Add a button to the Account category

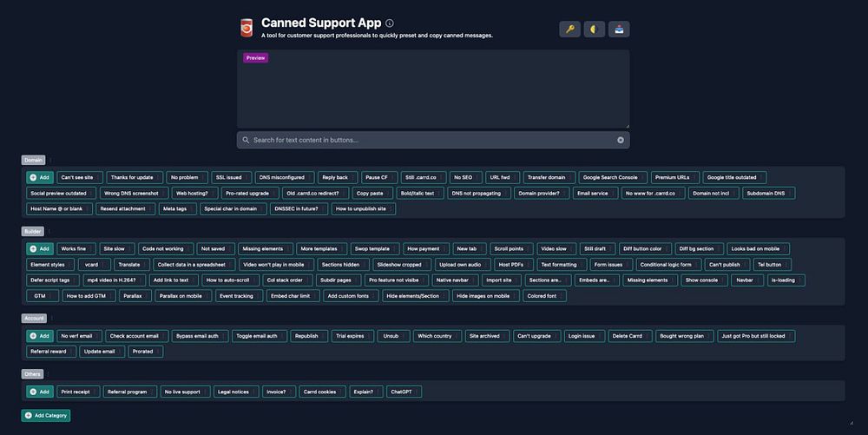click(x=40, y=336)
